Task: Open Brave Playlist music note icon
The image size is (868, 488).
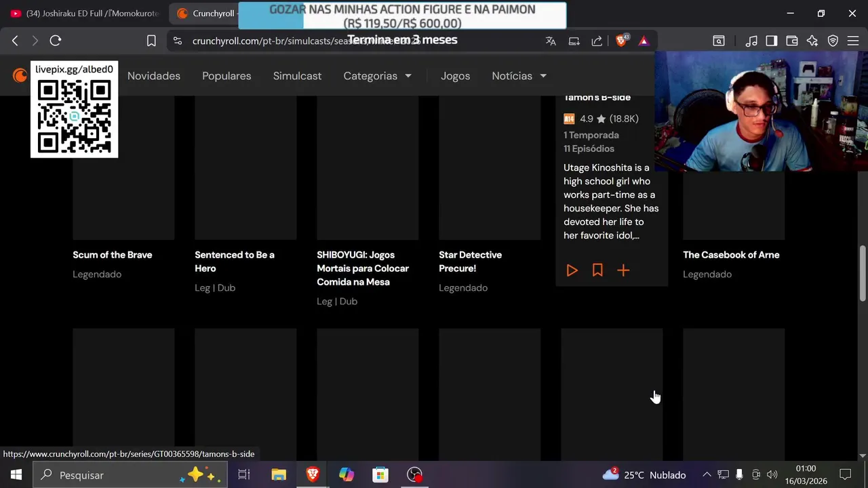Action: [751, 41]
